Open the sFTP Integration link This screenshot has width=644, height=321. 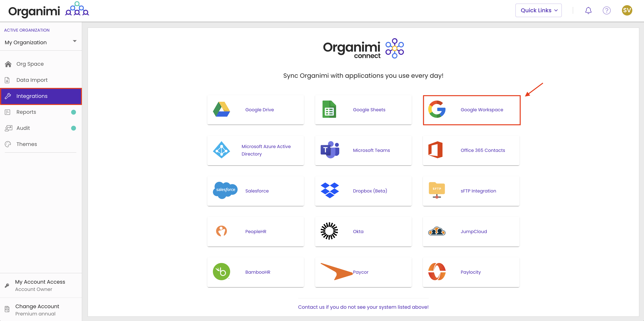[x=478, y=191]
